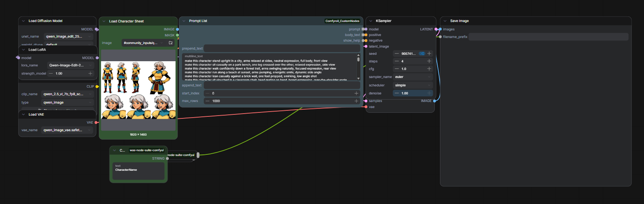Increment LoRA strength_model with plus icon
Viewport: 644px width, 204px height.
point(90,74)
